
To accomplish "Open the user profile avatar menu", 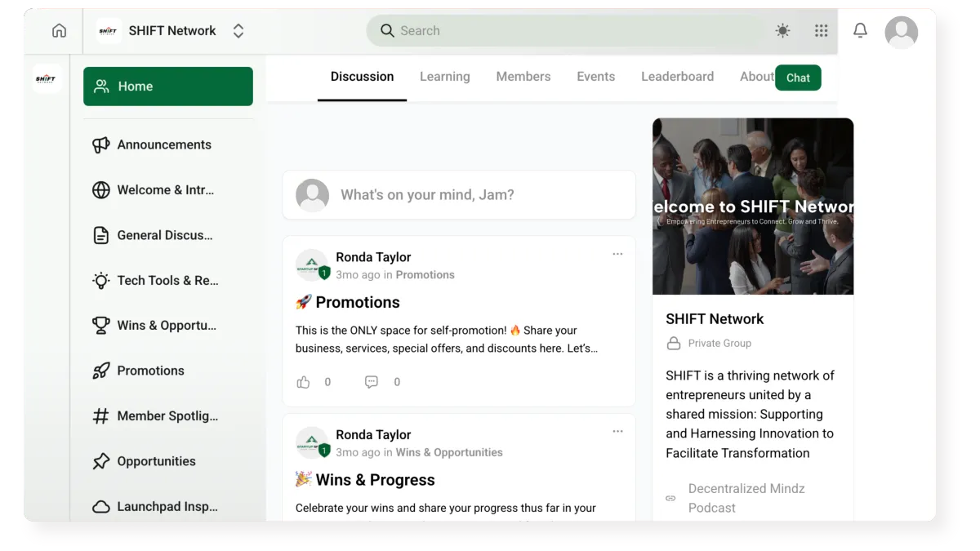I will (902, 32).
